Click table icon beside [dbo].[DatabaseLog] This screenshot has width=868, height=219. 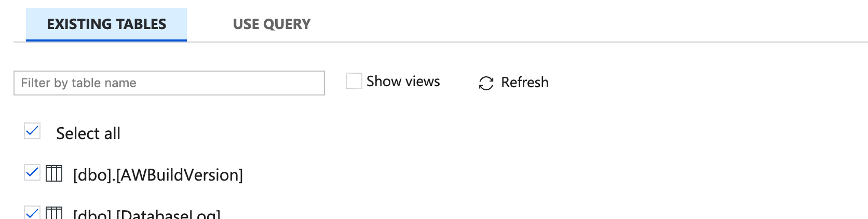coord(54,213)
